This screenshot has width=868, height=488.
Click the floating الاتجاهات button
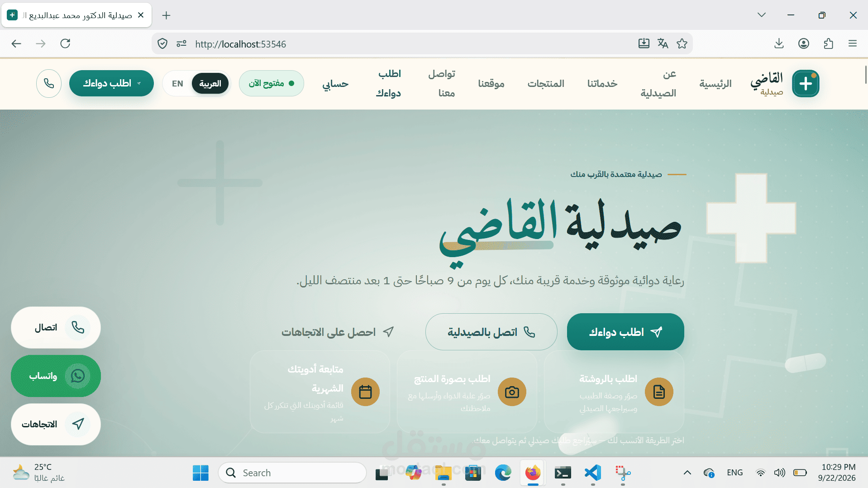[x=56, y=424]
